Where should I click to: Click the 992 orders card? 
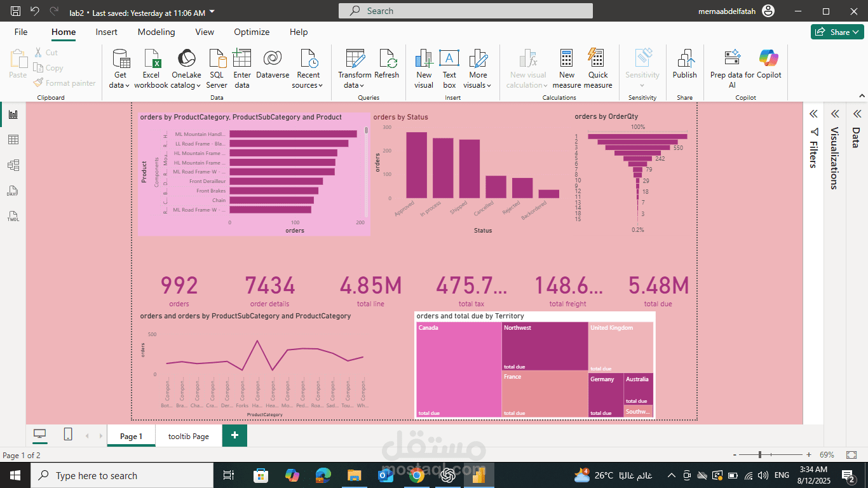[x=179, y=291]
